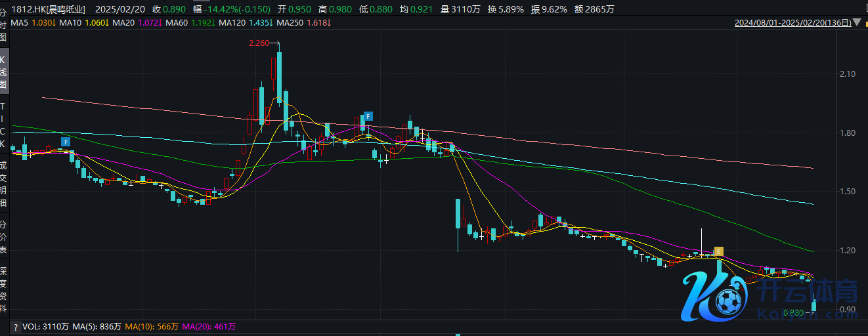Click the 0.880 low price label
Image resolution: width=868 pixels, height=336 pixels.
click(x=793, y=313)
